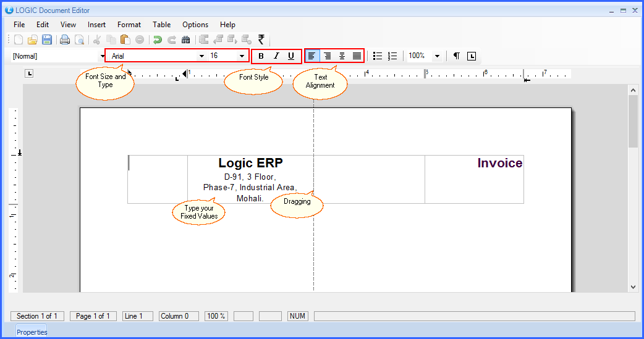This screenshot has height=339, width=644.
Task: Click the tab type selector box left of ruler
Action: (29, 73)
